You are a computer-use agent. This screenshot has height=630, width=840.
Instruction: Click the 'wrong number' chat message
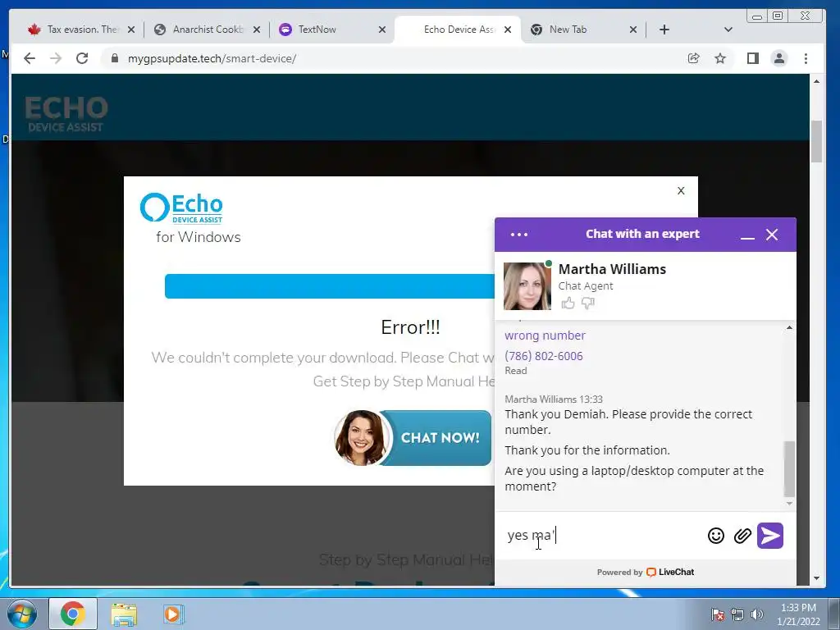545,336
